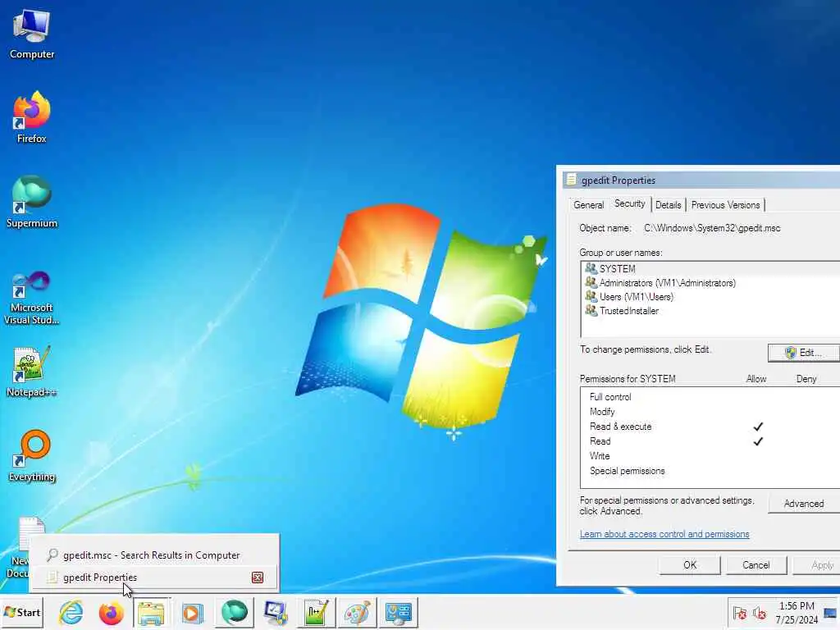
Task: Click the Special permissions row
Action: tap(711, 471)
